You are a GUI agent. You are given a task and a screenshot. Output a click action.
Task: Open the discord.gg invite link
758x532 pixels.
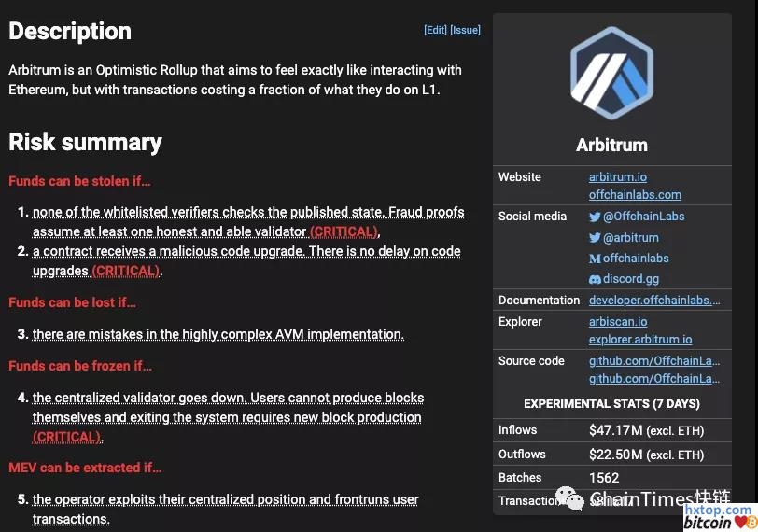tap(630, 279)
